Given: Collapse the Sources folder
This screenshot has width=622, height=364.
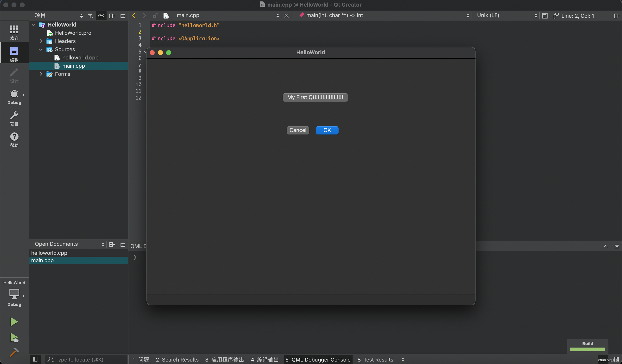Looking at the screenshot, I should (41, 49).
